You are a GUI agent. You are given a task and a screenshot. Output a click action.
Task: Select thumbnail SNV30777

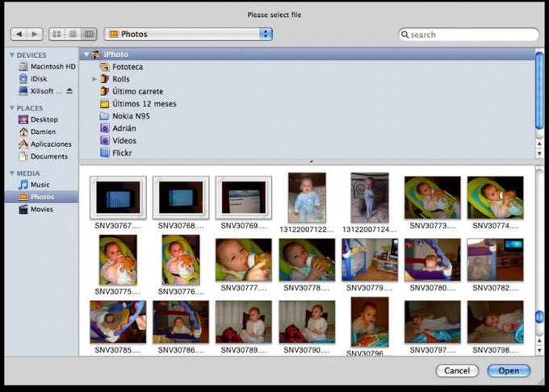[x=244, y=260]
